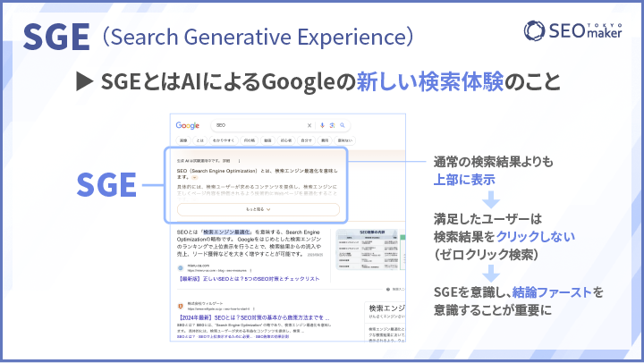Click the 検索エンジン knowledge panel heading
The width and height of the screenshot is (644, 363).
click(386, 308)
